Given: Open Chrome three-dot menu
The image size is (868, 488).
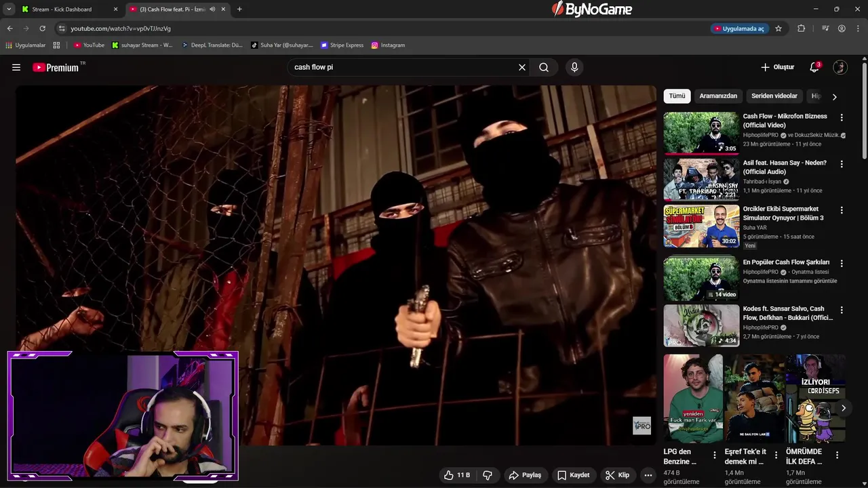Looking at the screenshot, I should click(x=859, y=28).
